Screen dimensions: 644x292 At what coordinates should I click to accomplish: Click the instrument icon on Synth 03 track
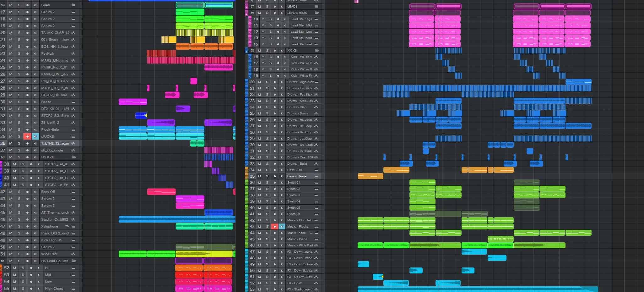[316, 195]
